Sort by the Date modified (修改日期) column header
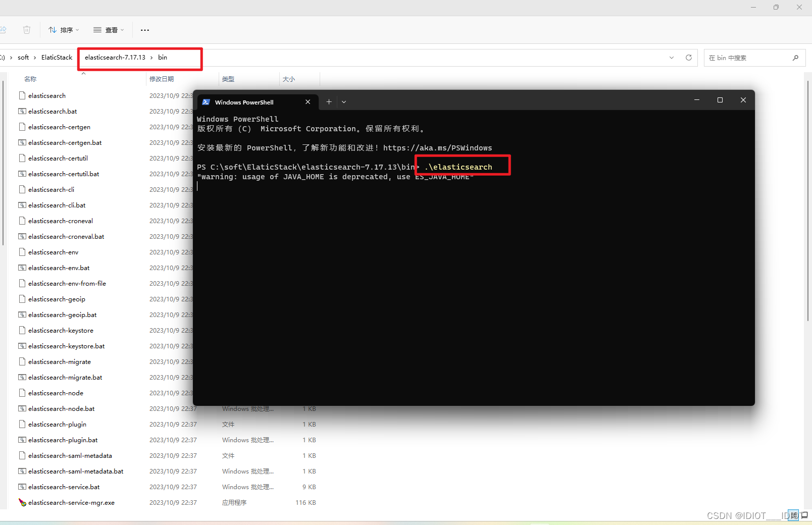This screenshot has height=525, width=812. 162,79
